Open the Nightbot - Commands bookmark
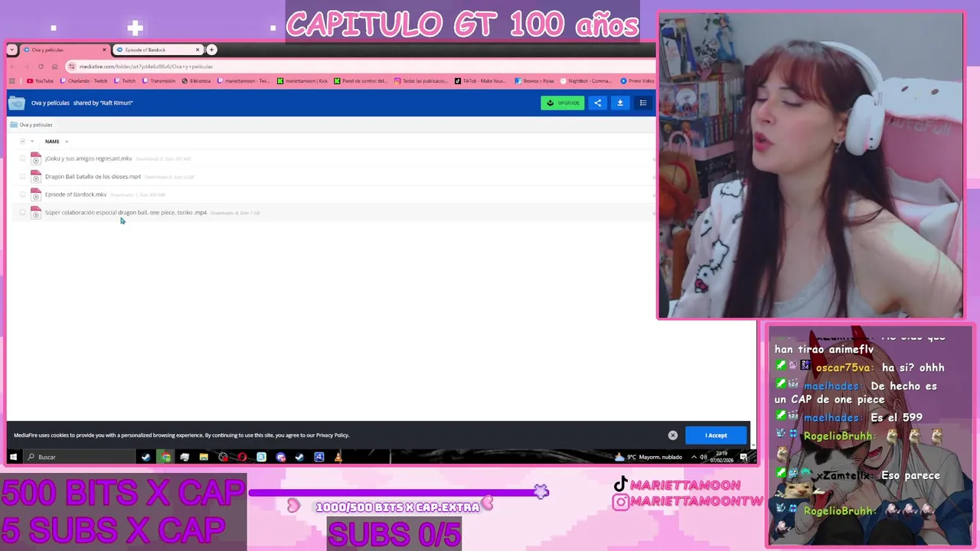The width and height of the screenshot is (980, 551). pos(586,80)
